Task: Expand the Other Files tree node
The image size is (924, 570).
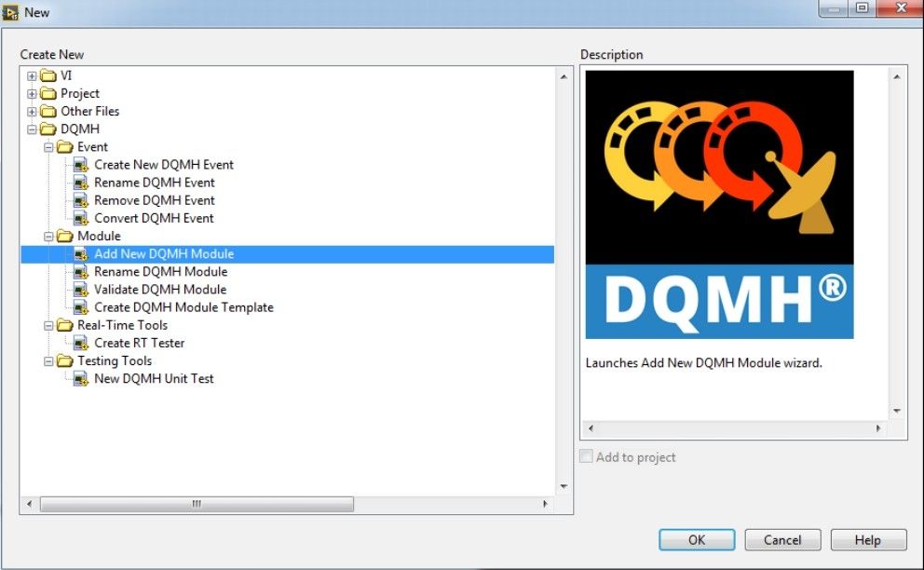Action: pyautogui.click(x=32, y=112)
